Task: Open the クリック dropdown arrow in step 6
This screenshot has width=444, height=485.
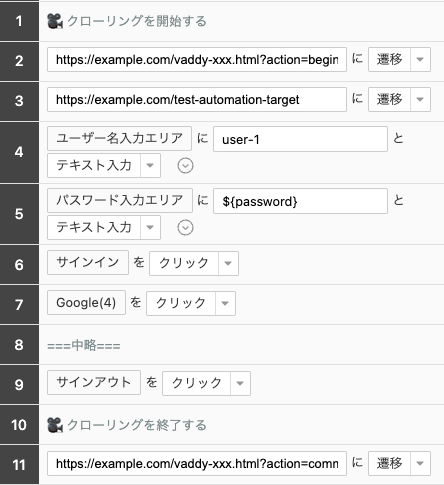Action: (x=228, y=263)
